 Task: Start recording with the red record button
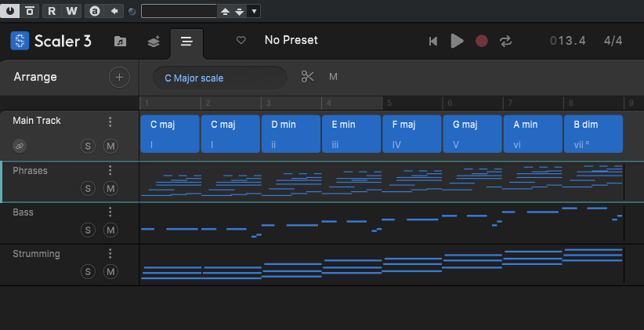(x=482, y=41)
